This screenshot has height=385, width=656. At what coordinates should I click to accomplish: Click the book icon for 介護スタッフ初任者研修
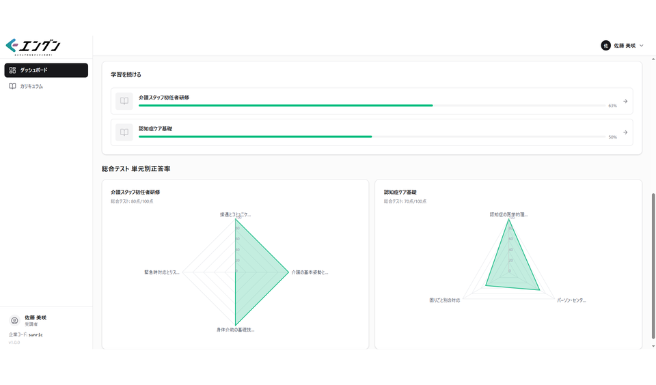click(x=124, y=101)
